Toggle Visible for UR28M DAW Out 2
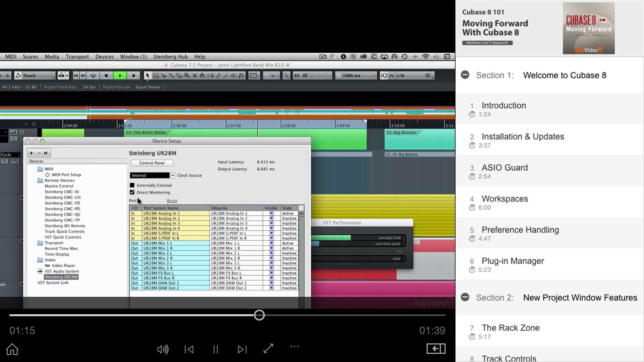The image size is (644, 362). point(271,288)
